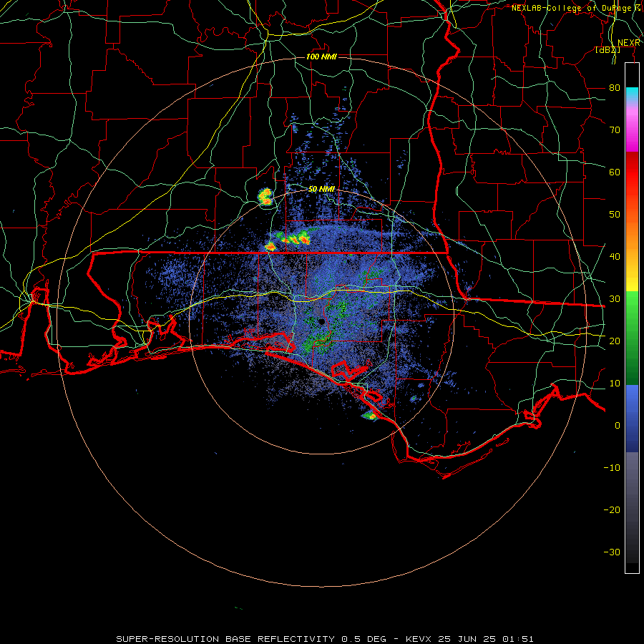
Task: Click the SUPER-RESOLUTION BASE REFLECTIVITY footer text
Action: tap(225, 639)
